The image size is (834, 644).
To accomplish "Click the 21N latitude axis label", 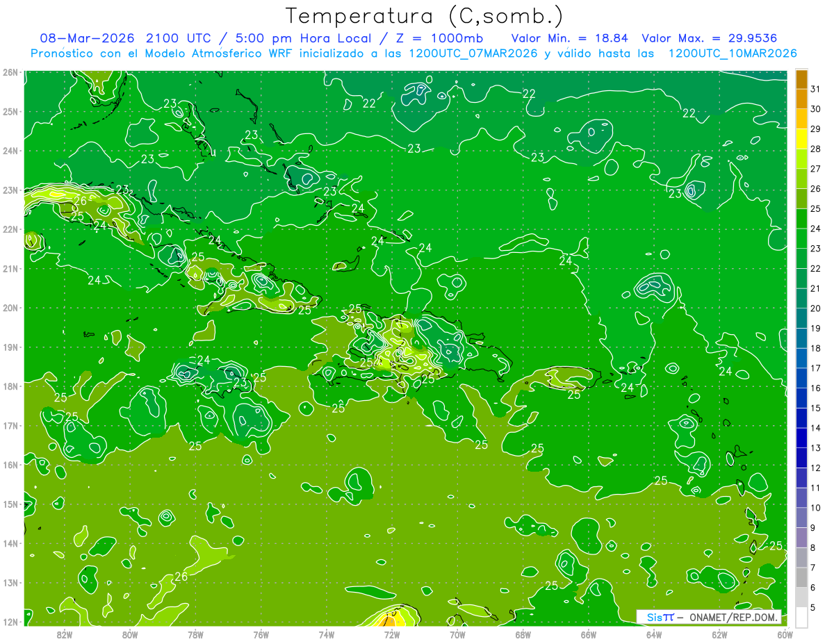I will [x=10, y=269].
